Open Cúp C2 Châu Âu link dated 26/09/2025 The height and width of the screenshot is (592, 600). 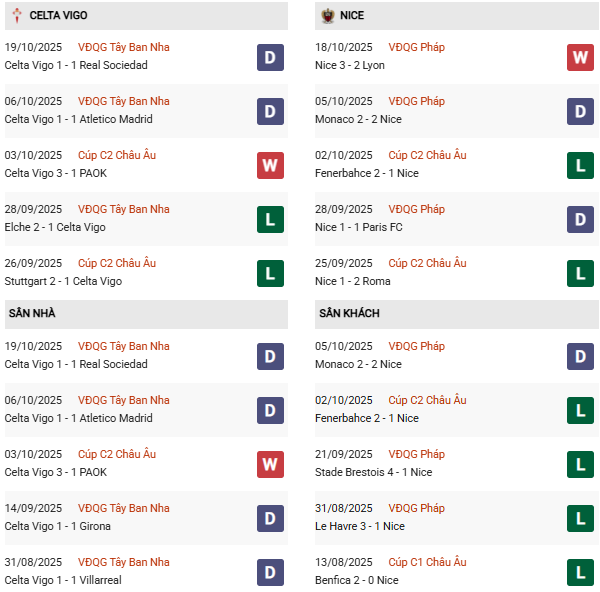pos(117,264)
